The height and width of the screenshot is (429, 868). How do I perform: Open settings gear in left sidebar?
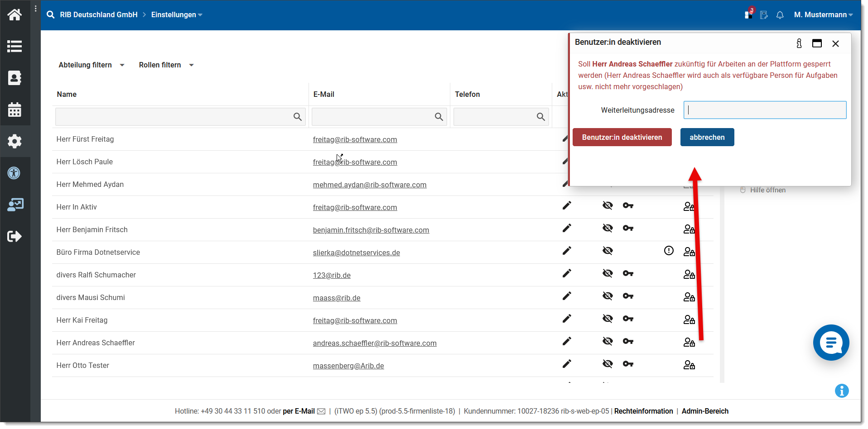(14, 141)
